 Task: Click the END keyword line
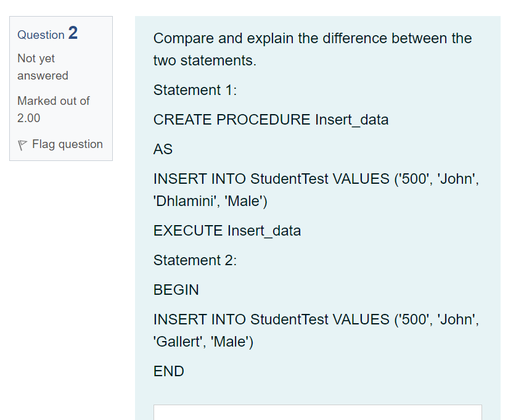click(167, 371)
